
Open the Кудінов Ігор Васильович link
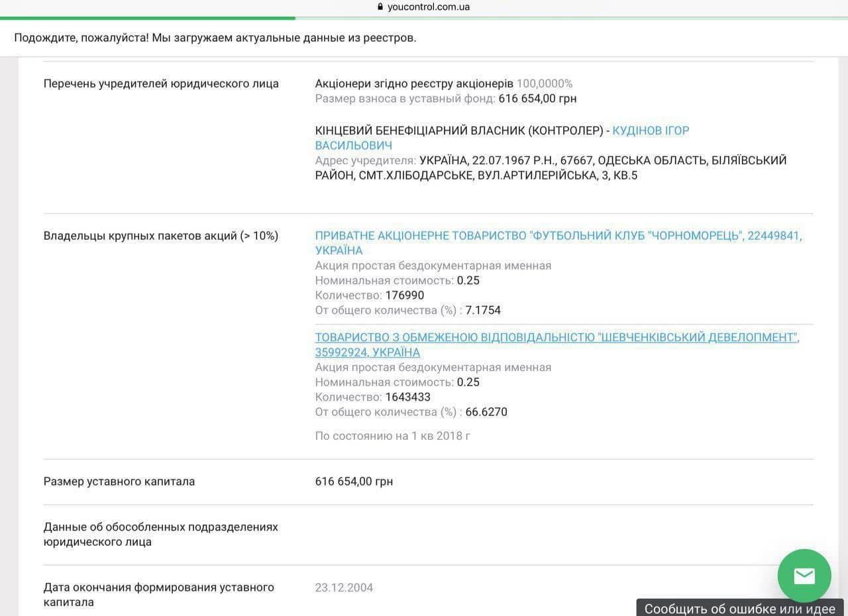502,138
